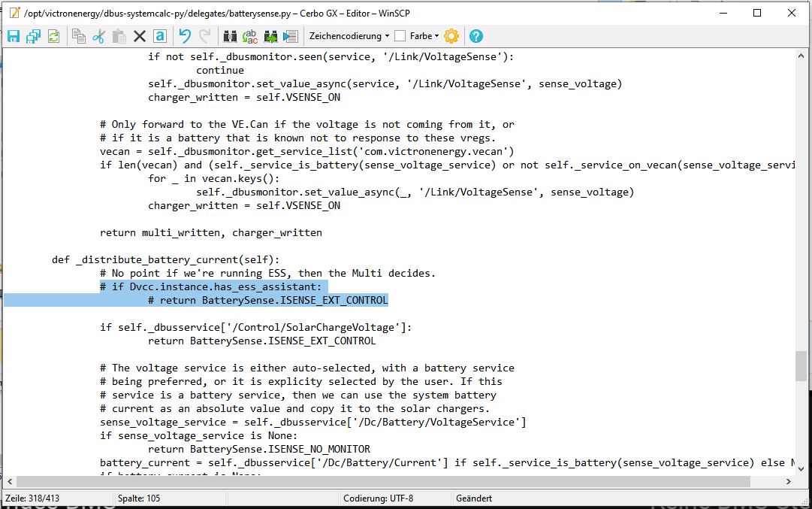The height and width of the screenshot is (509, 812).
Task: Click the Select All icon
Action: 159,36
